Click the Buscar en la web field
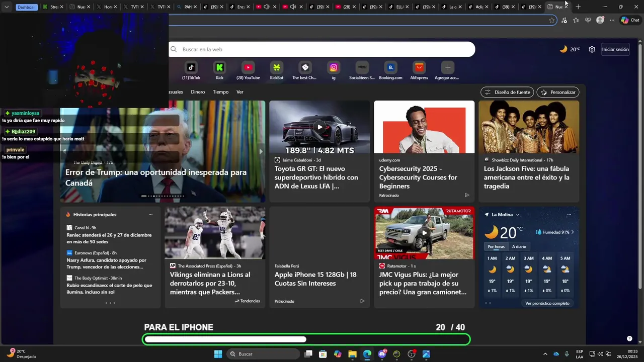The height and width of the screenshot is (362, 644). tap(322, 49)
